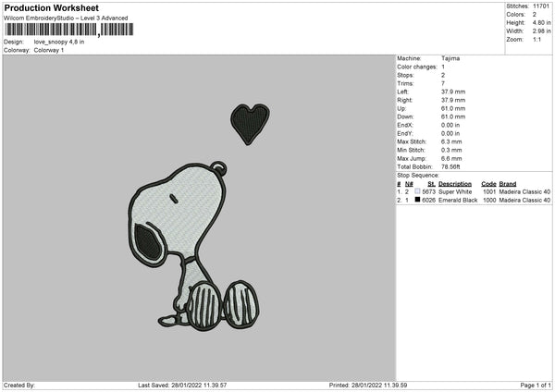Click the 'Colorway 1' value

(49, 50)
